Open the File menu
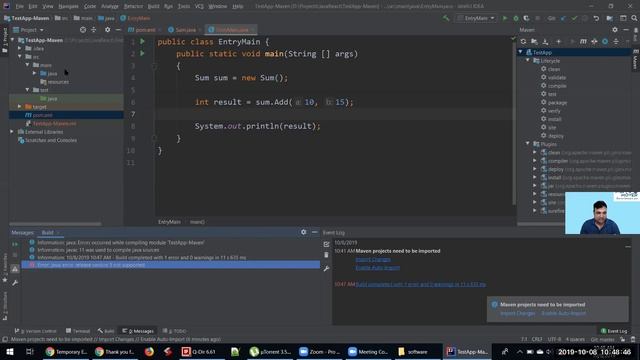640x360 pixels. [19, 7]
